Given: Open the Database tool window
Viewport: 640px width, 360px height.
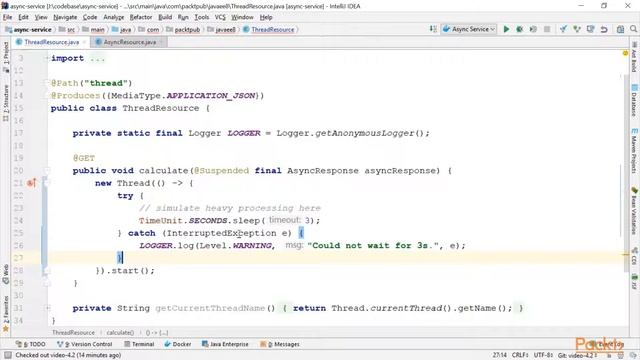Looking at the screenshot, I should 634,100.
